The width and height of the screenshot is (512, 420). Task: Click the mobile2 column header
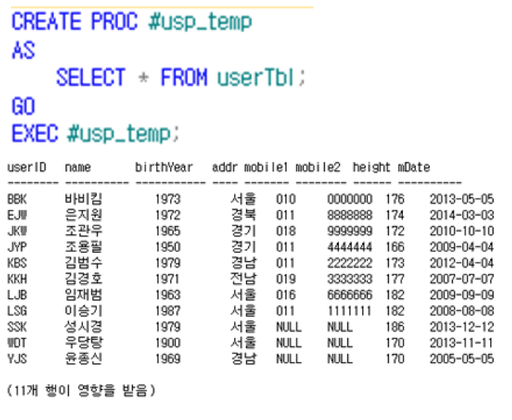(x=318, y=167)
